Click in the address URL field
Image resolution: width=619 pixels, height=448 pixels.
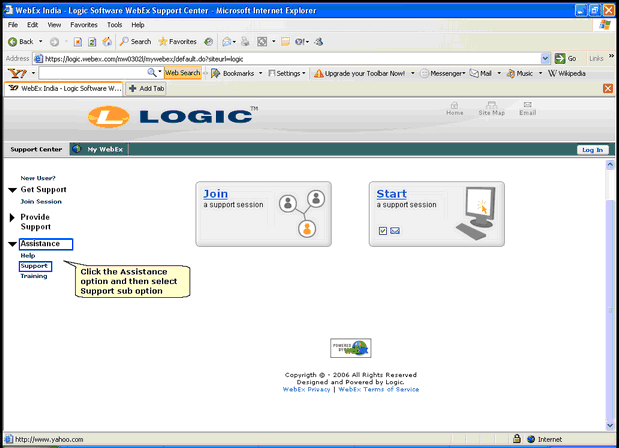coord(291,59)
